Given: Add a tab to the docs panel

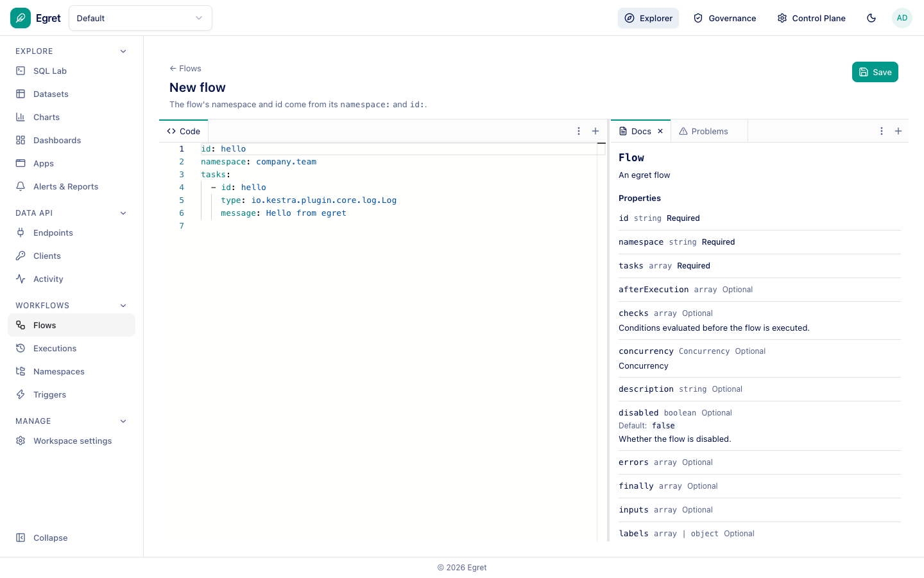Looking at the screenshot, I should 898,131.
